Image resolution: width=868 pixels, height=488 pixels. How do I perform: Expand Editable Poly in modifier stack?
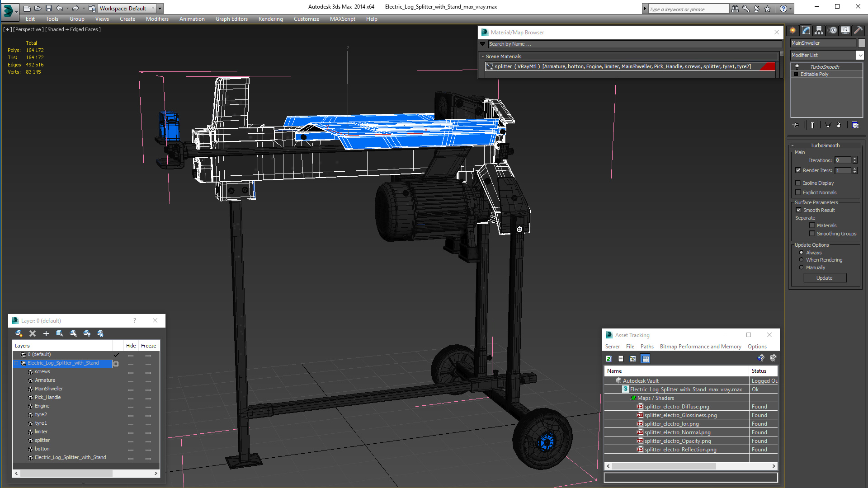(x=796, y=74)
